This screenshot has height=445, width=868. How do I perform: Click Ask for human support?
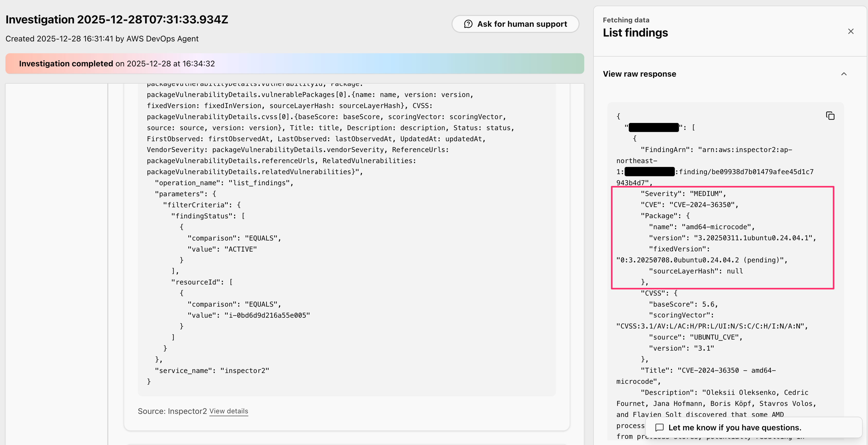(x=515, y=24)
